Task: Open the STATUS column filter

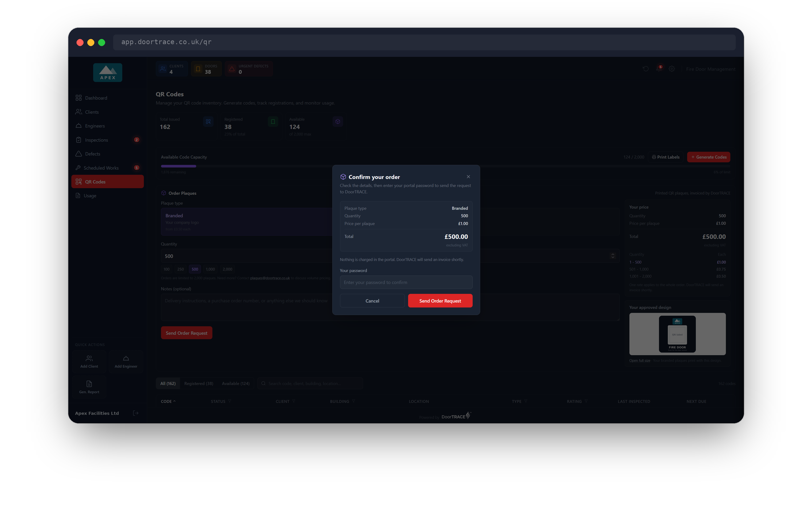Action: (230, 401)
